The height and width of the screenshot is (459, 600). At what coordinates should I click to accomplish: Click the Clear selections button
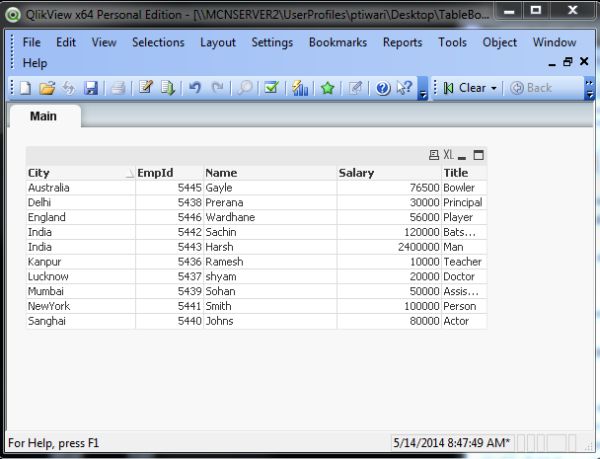tap(465, 88)
